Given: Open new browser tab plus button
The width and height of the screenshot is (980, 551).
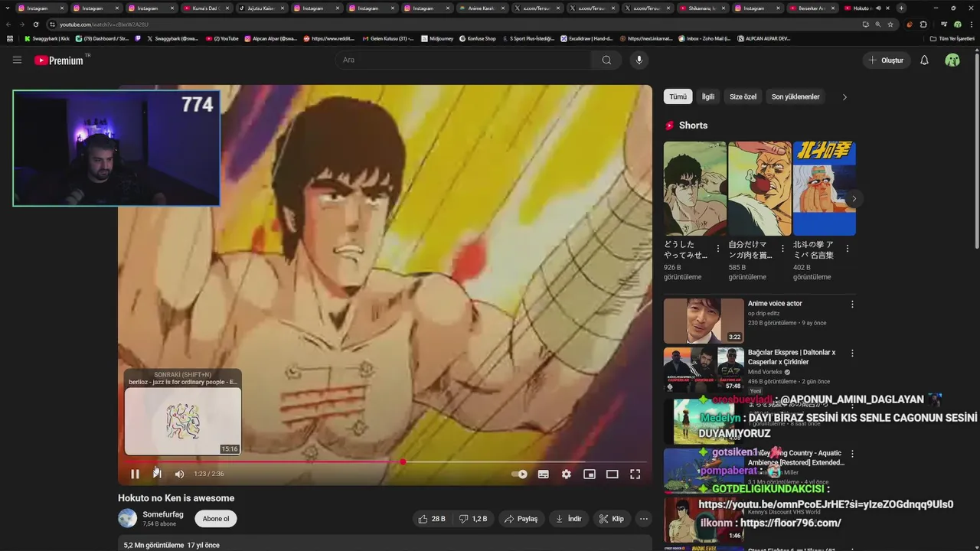Looking at the screenshot, I should coord(901,8).
